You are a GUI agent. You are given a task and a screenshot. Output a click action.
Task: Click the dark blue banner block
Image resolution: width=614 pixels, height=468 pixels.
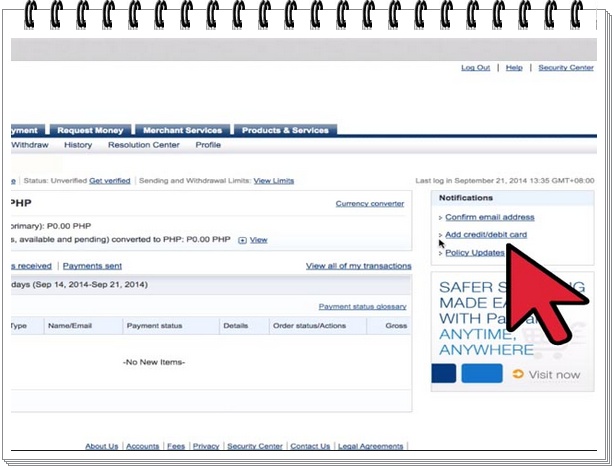(444, 373)
